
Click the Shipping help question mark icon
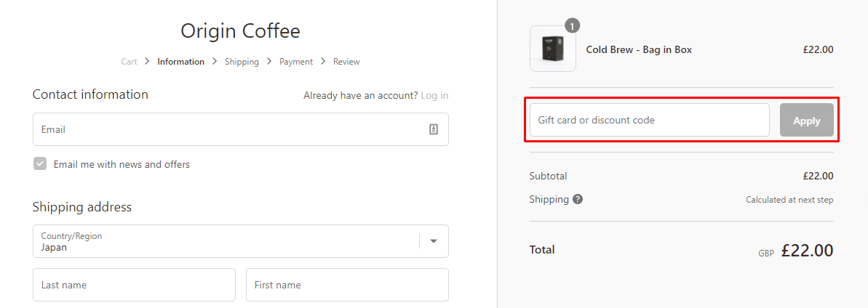(x=578, y=199)
